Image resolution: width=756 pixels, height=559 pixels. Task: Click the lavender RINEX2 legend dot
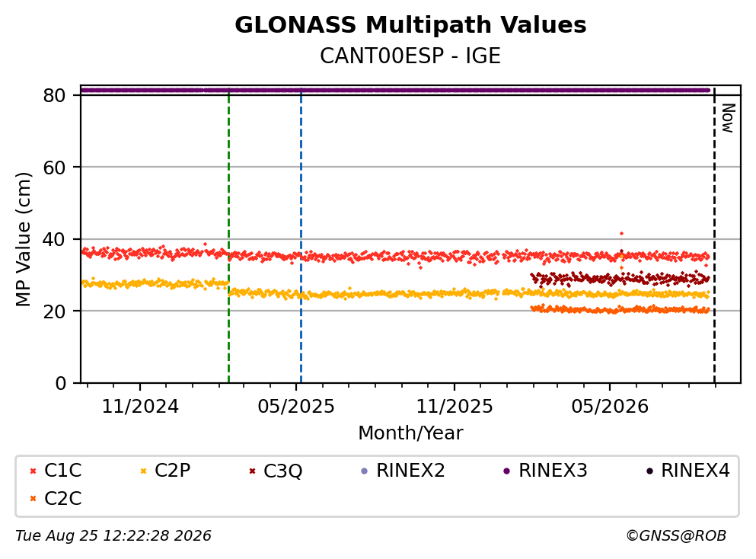point(365,471)
